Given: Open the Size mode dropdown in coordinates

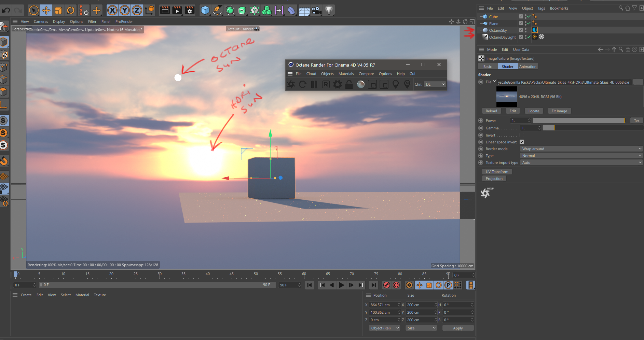Looking at the screenshot, I should pos(421,328).
